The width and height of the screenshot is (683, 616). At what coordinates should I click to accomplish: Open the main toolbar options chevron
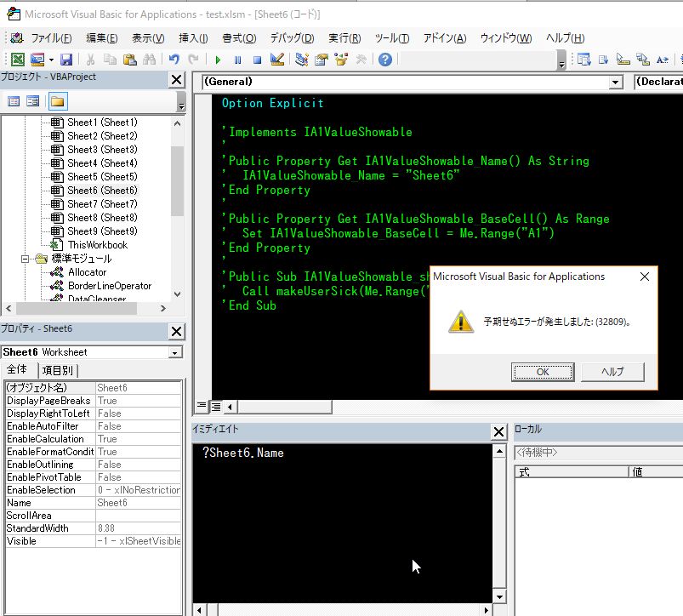coord(562,60)
